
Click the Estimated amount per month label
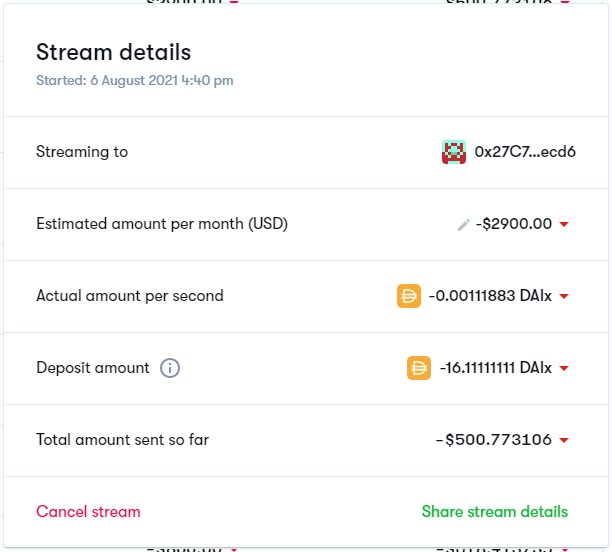click(162, 224)
